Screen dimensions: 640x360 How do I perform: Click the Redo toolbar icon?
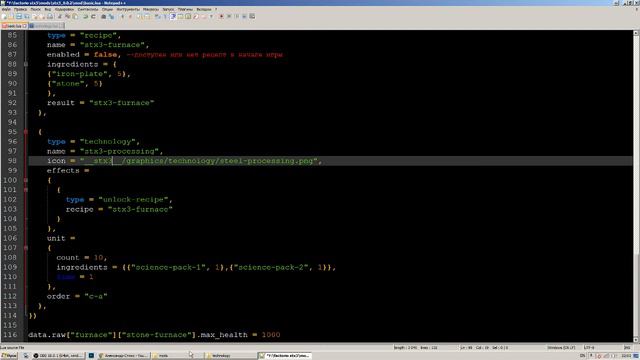tap(93, 16)
